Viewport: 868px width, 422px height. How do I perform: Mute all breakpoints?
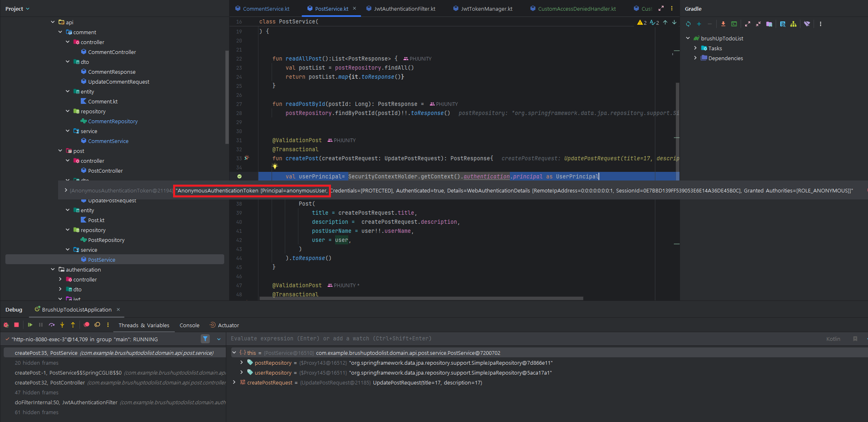[x=97, y=325]
